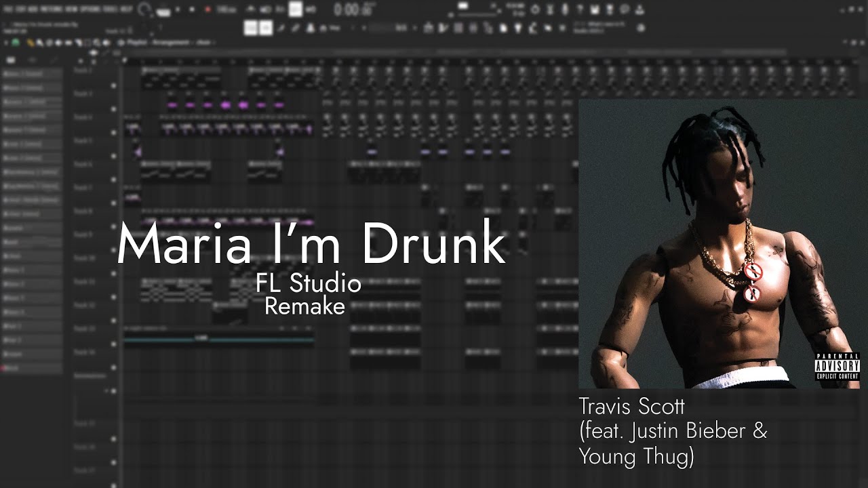Select the Mute tool in playlist toolbar

(58, 43)
